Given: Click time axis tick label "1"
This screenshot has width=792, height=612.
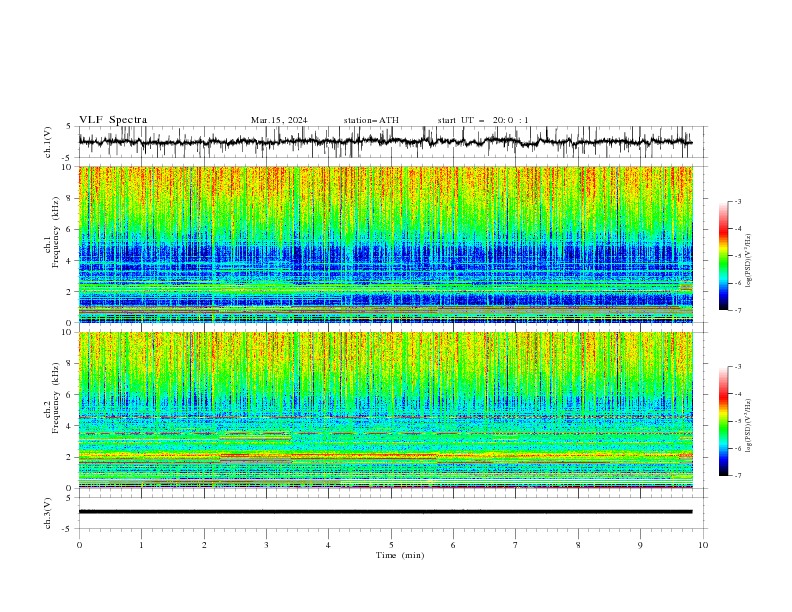Looking at the screenshot, I should click(x=141, y=545).
